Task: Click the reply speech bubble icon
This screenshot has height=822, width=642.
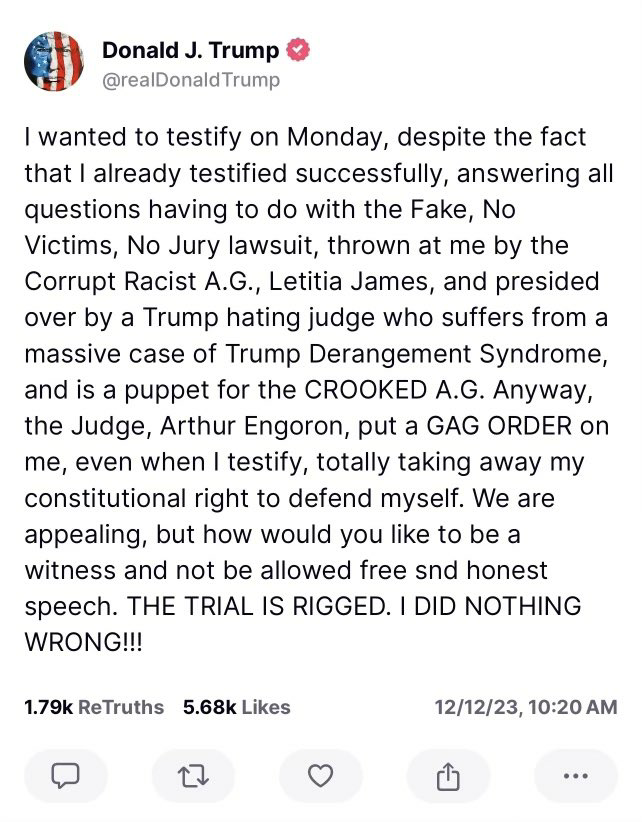Action: tap(65, 775)
